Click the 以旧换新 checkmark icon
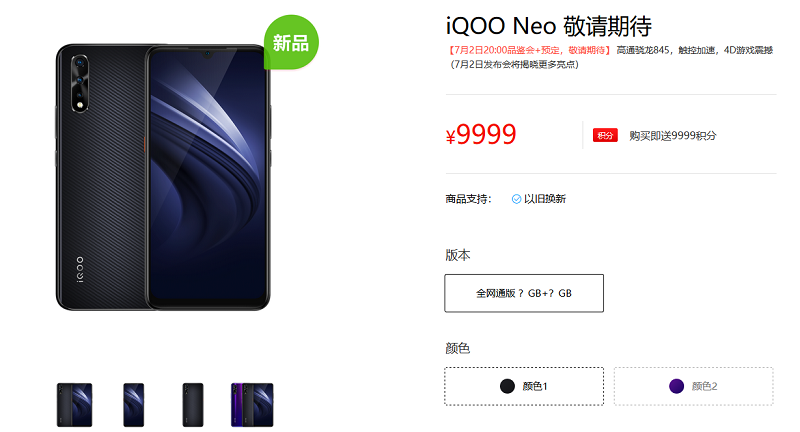Image resolution: width=800 pixels, height=432 pixels. click(516, 199)
